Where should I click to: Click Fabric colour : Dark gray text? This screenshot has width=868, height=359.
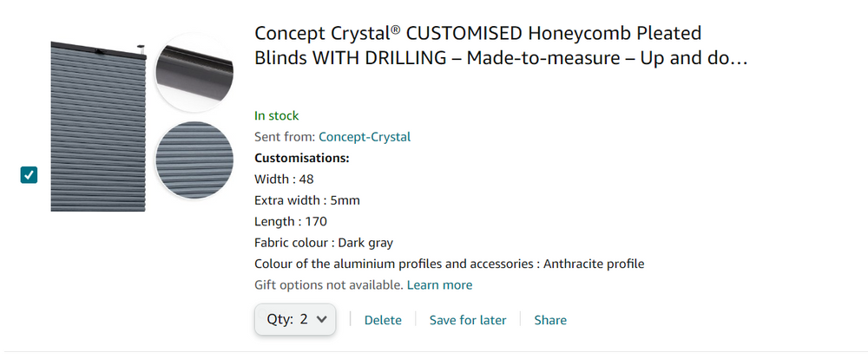tap(324, 243)
